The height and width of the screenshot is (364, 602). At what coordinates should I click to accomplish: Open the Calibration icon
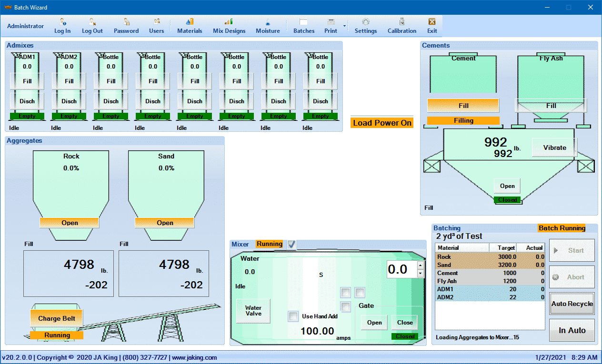pyautogui.click(x=401, y=26)
